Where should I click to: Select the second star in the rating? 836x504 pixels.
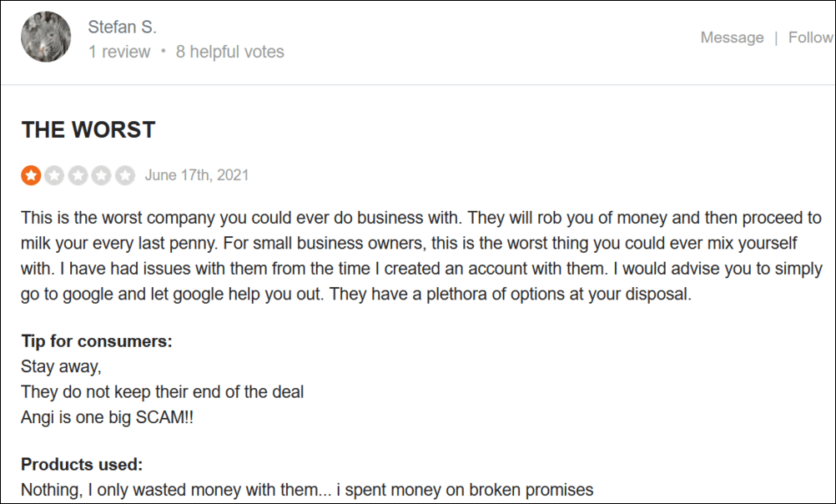pos(55,174)
